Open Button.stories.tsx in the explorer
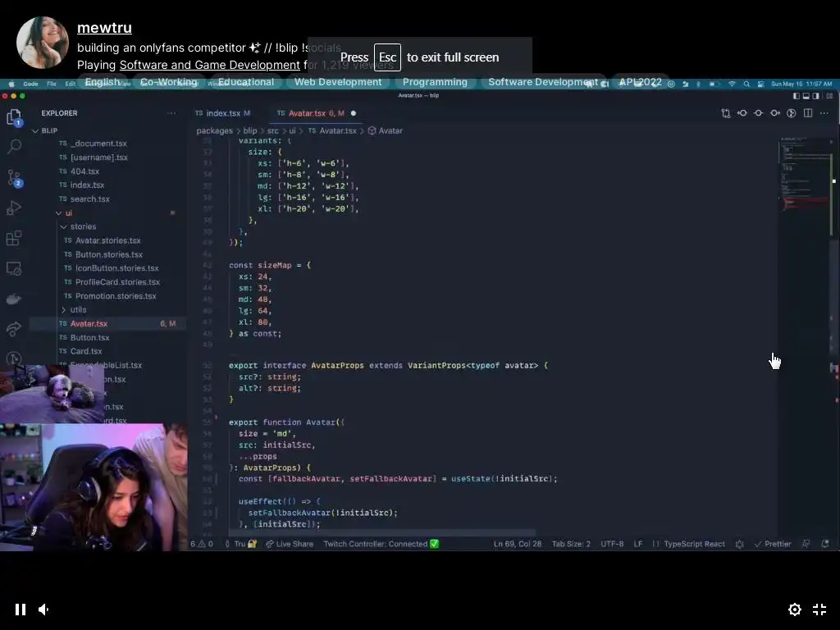The image size is (840, 630). pos(109,254)
